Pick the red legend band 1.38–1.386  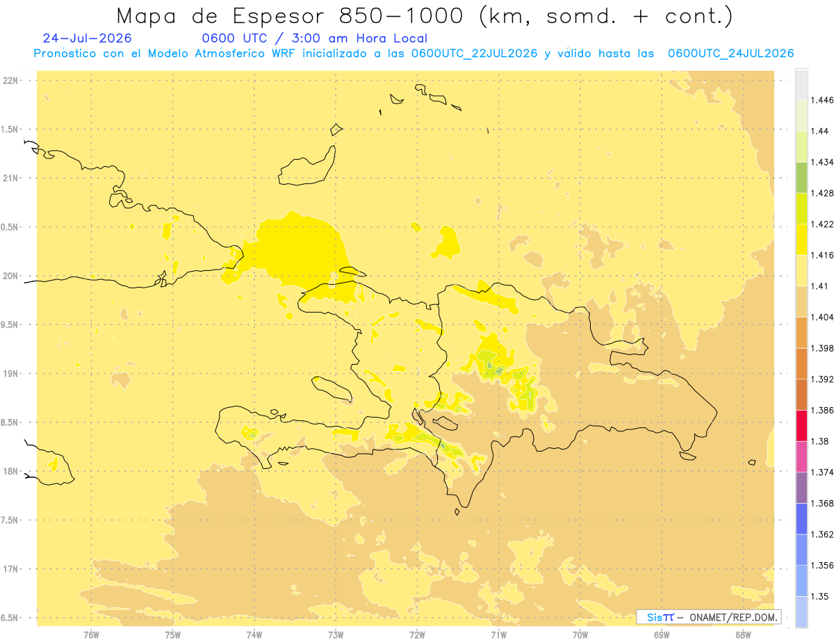point(801,425)
